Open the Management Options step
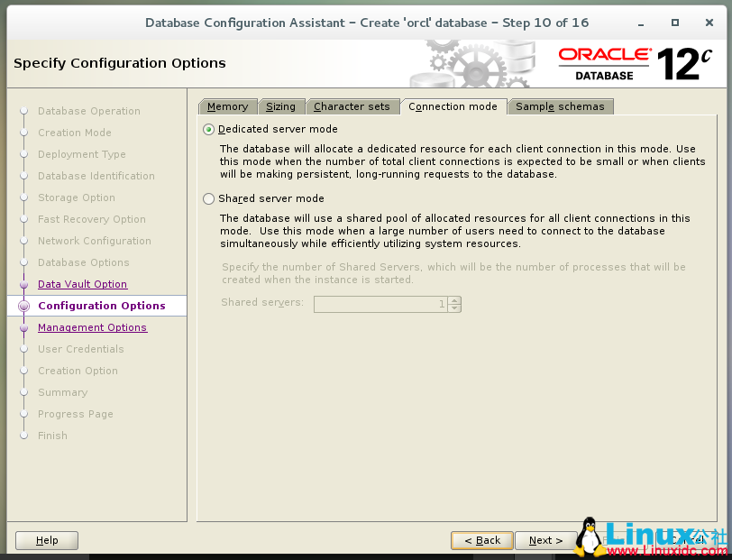 [92, 327]
